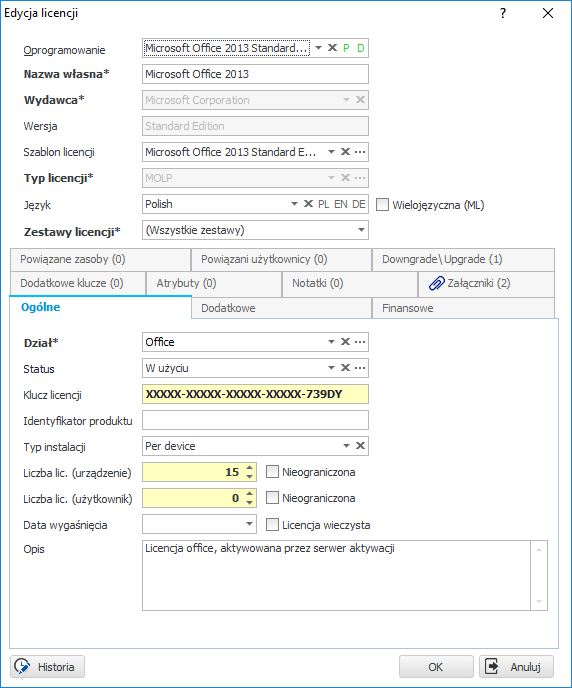Click the History clock icon
572x688 pixels.
click(21, 666)
